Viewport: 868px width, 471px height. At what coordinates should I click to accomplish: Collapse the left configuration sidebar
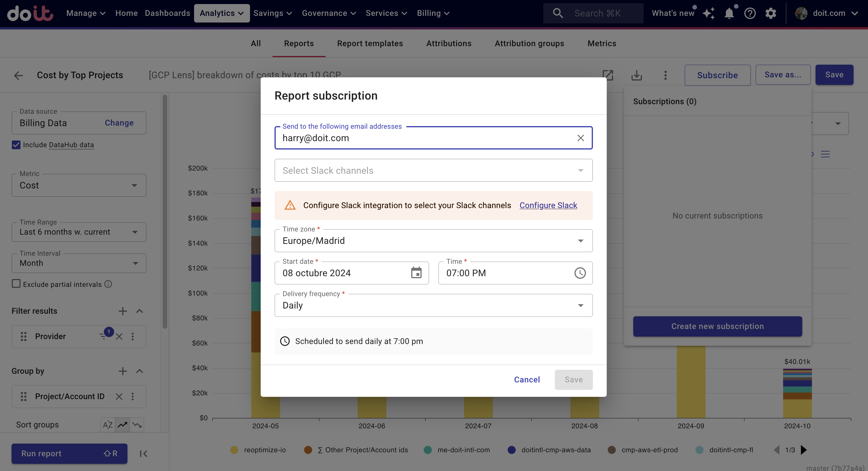143,453
